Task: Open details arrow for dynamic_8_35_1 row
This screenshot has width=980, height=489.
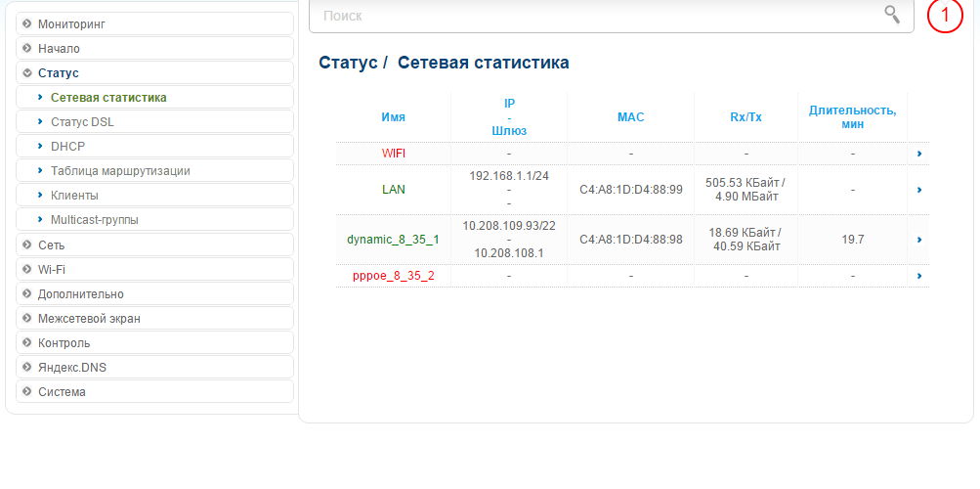Action: pyautogui.click(x=919, y=240)
